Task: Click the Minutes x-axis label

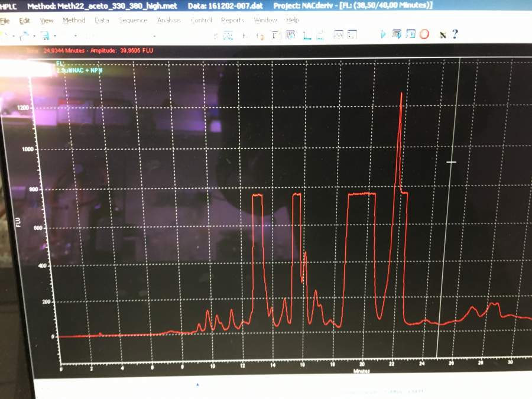Action: click(x=361, y=371)
